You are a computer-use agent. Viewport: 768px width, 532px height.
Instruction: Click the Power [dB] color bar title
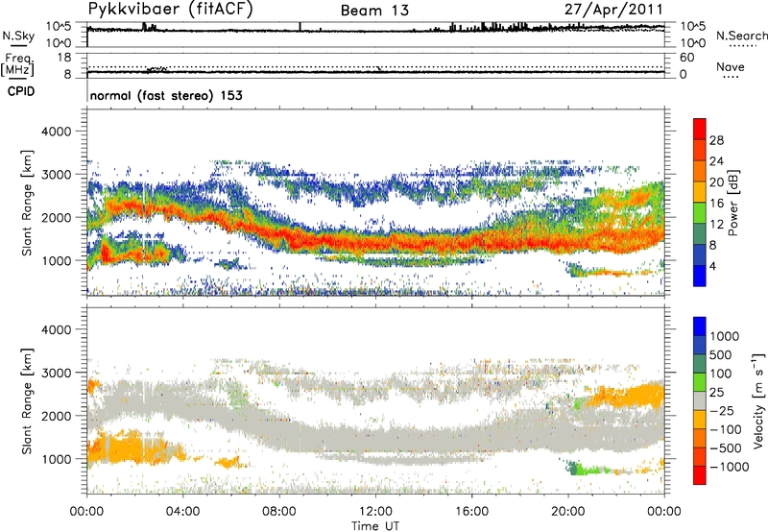(733, 203)
